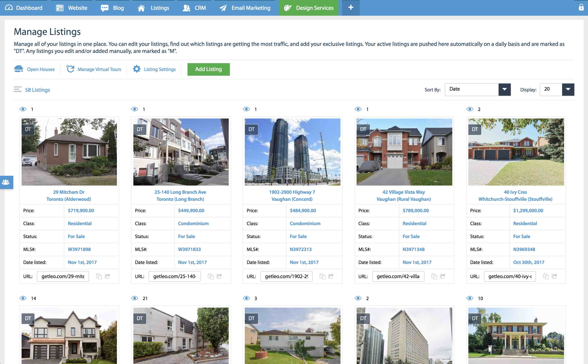
Task: Click the Add Listing button
Action: pyautogui.click(x=208, y=69)
